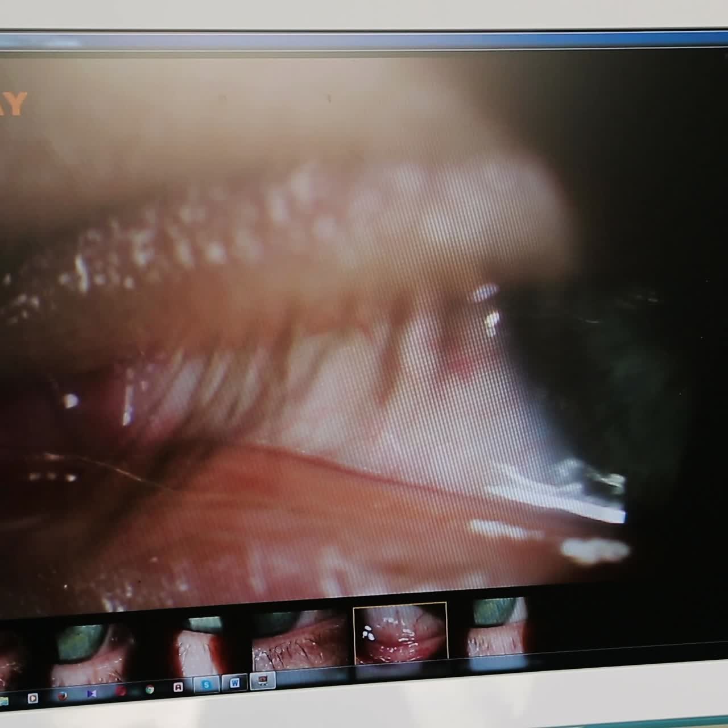Click the red round taskbar icon
Viewport: 728px width, 728px height.
[x=121, y=692]
